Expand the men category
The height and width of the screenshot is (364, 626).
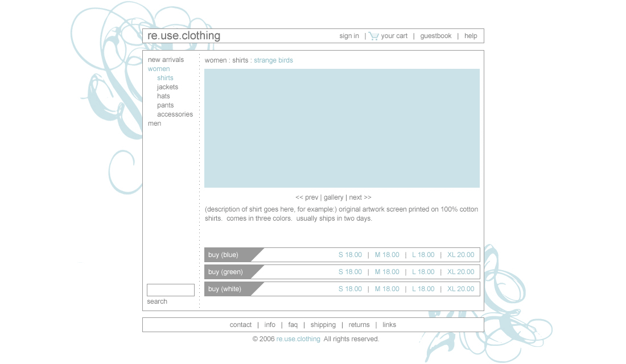click(154, 123)
